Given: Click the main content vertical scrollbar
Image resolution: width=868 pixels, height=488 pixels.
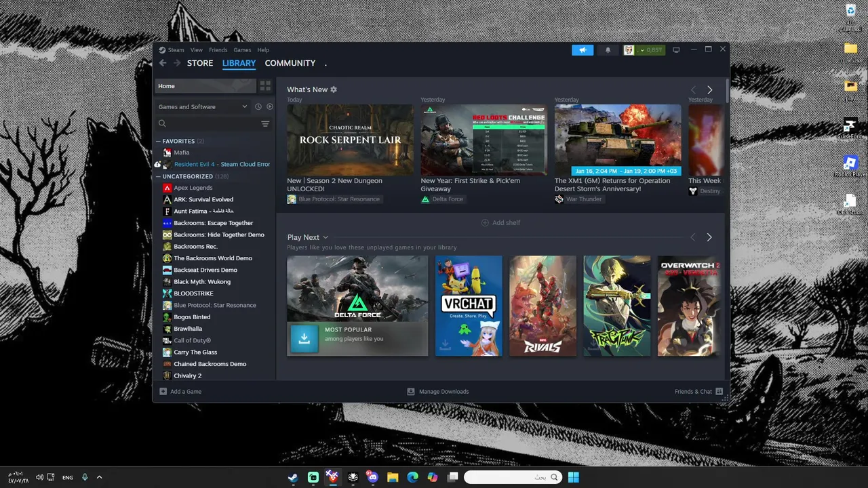Looking at the screenshot, I should [x=727, y=91].
